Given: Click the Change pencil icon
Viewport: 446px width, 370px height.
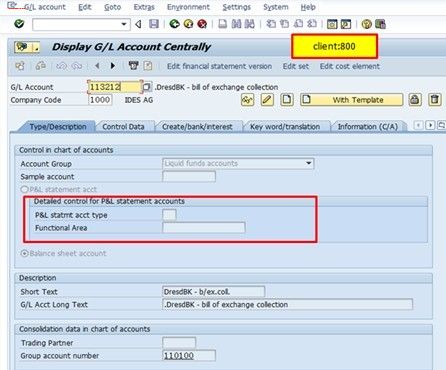Looking at the screenshot, I should tap(267, 100).
